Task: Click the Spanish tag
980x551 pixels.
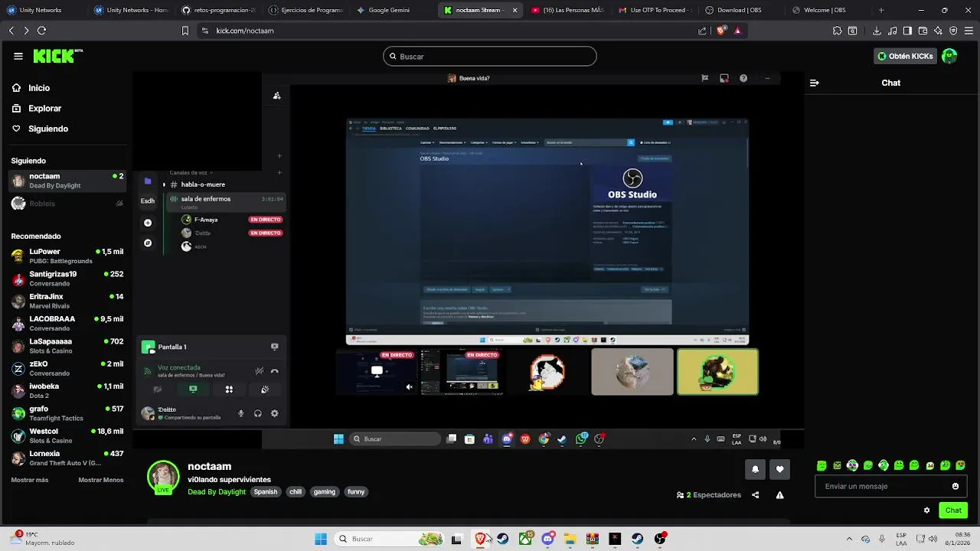Action: pos(266,492)
